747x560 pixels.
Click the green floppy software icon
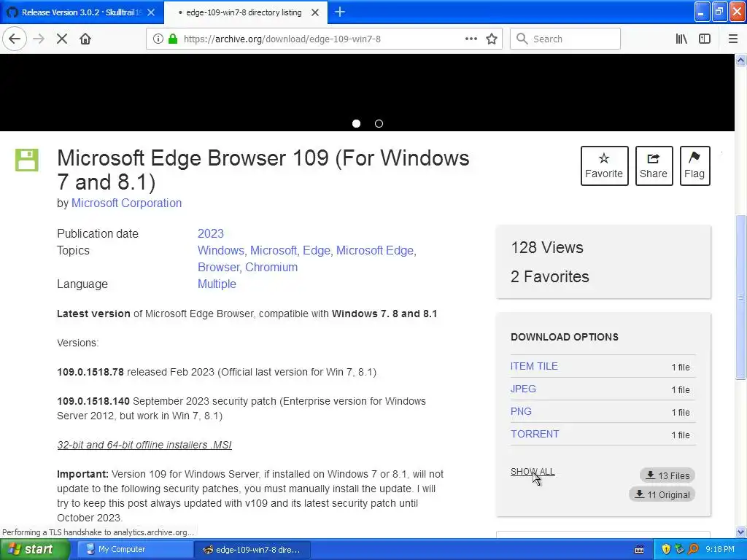[x=27, y=160]
